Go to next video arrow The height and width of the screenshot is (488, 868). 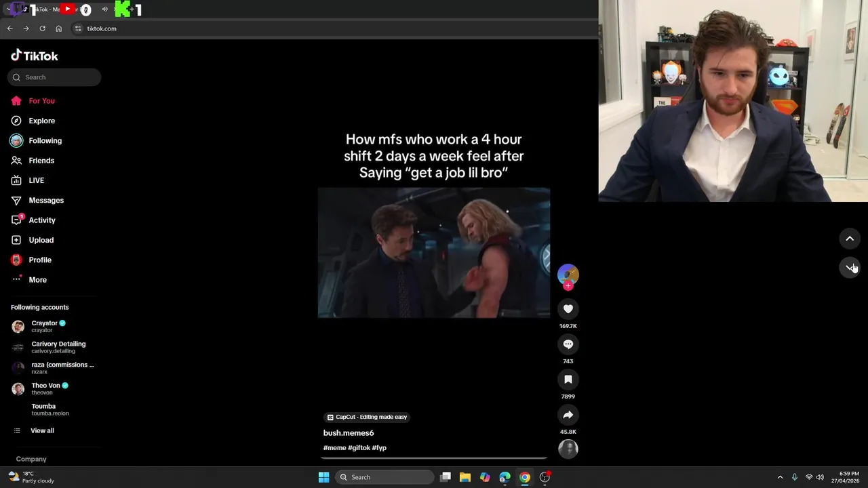pos(850,267)
